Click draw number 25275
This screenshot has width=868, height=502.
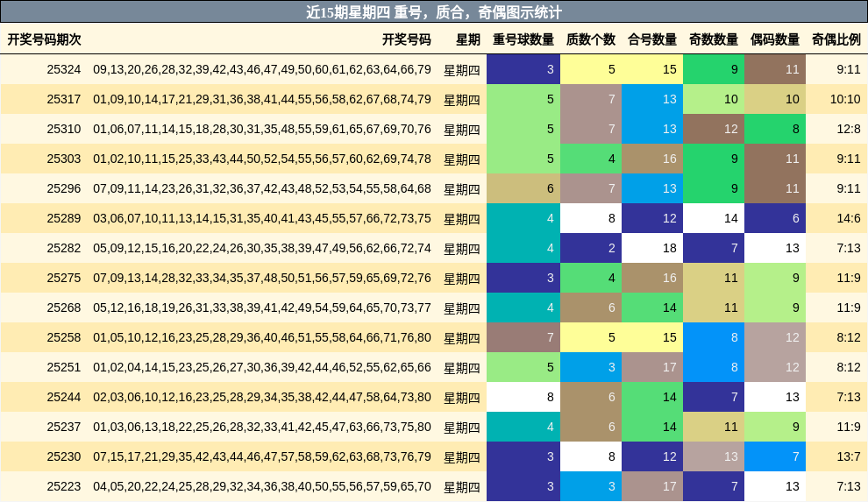tap(64, 278)
